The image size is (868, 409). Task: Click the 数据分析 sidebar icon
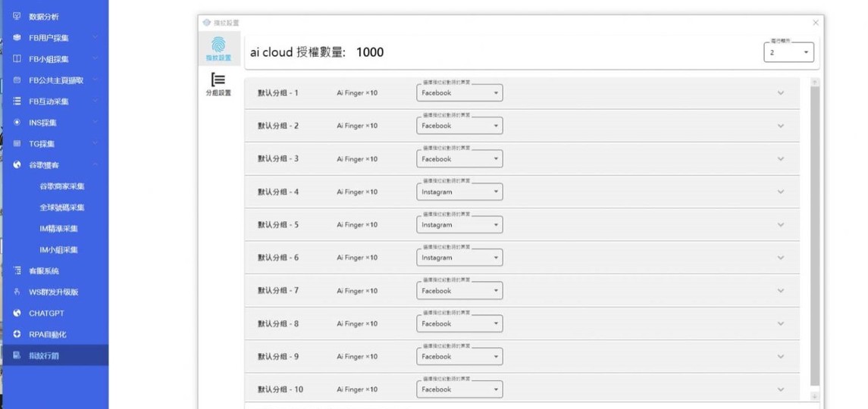coord(17,17)
